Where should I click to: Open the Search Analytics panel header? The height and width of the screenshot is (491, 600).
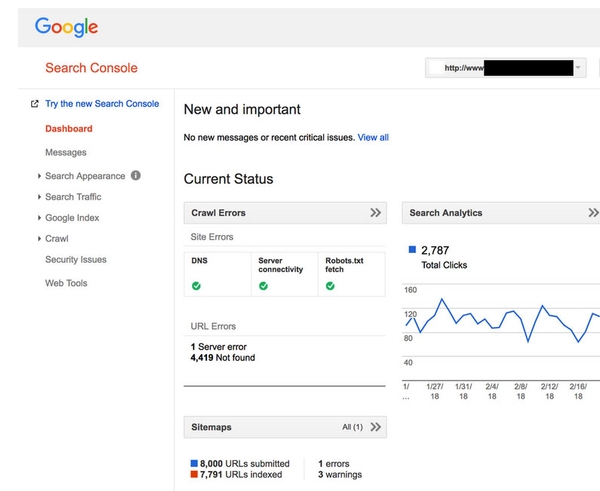501,213
